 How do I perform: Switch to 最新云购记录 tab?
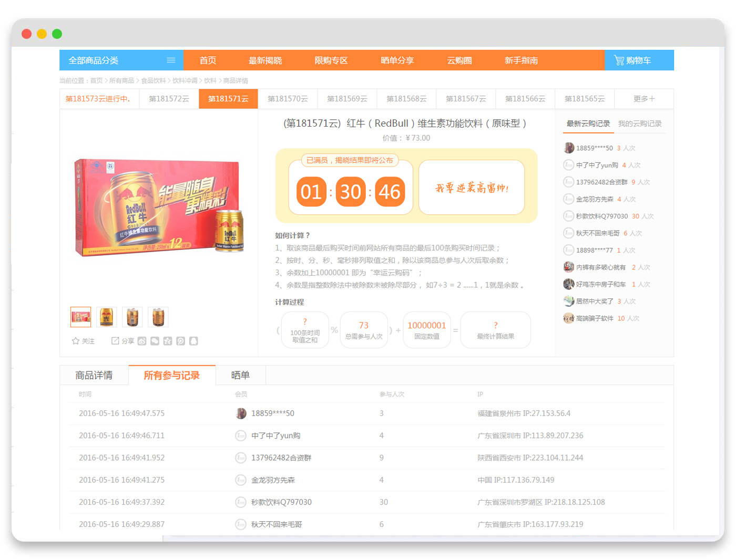tap(588, 124)
